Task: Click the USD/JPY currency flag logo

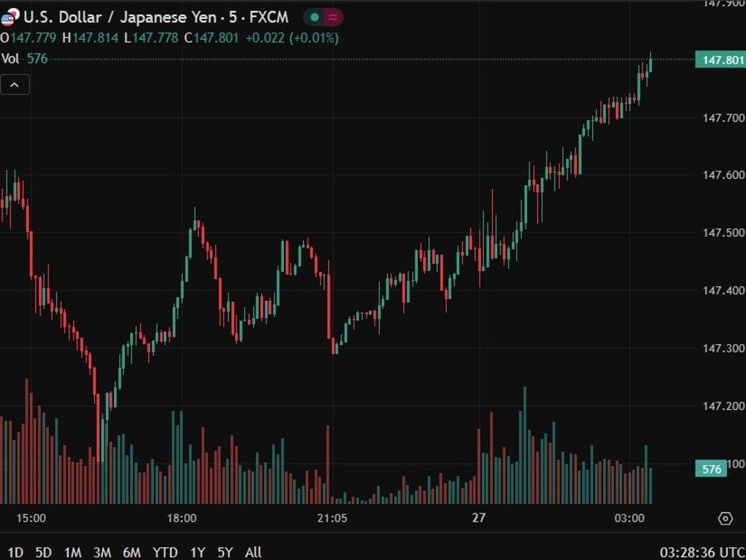Action: click(11, 17)
